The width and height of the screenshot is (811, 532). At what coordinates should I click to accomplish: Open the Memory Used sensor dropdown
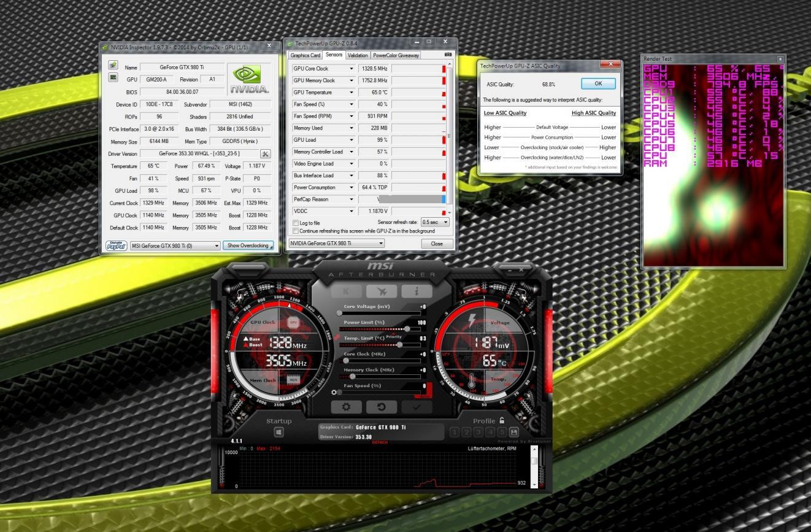(352, 128)
